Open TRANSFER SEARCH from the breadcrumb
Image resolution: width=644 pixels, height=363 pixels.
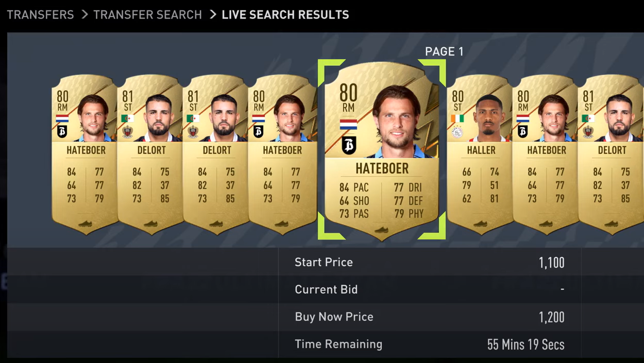[147, 15]
